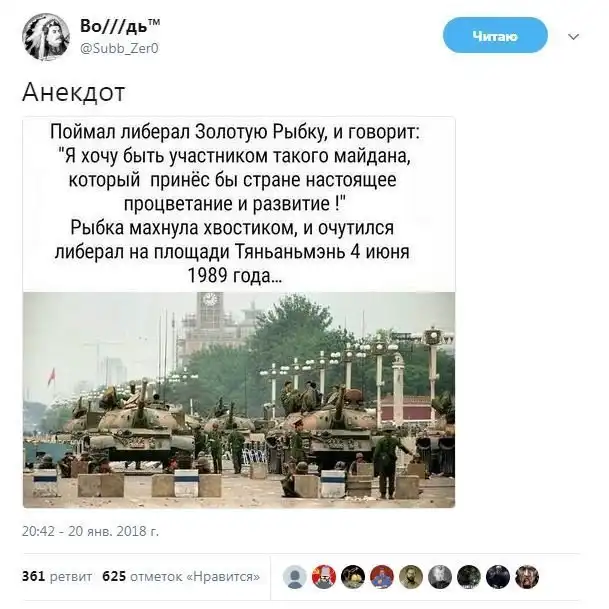Open the @Subb_Zer0 handle link

(119, 48)
